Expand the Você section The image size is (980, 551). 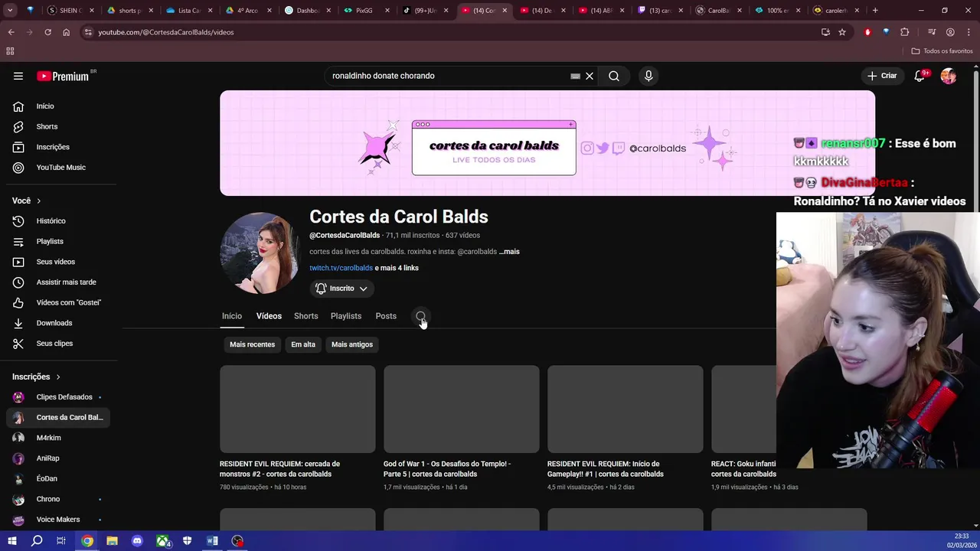27,201
